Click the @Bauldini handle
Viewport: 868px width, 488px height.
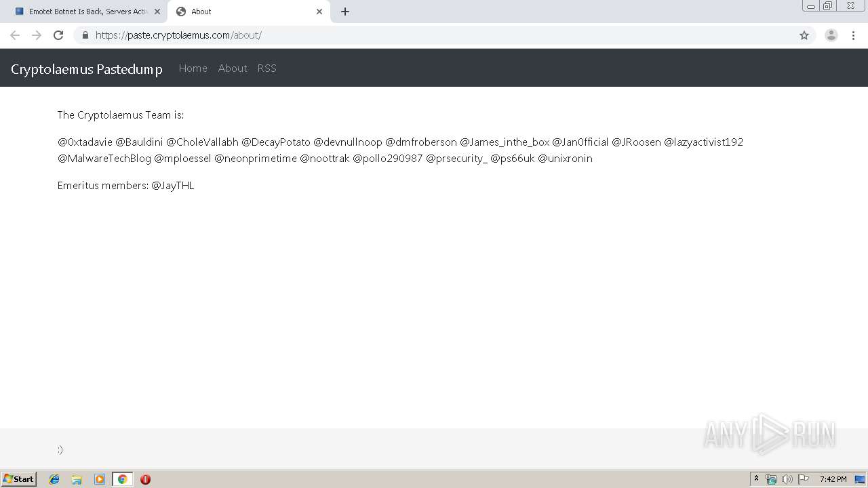click(139, 142)
